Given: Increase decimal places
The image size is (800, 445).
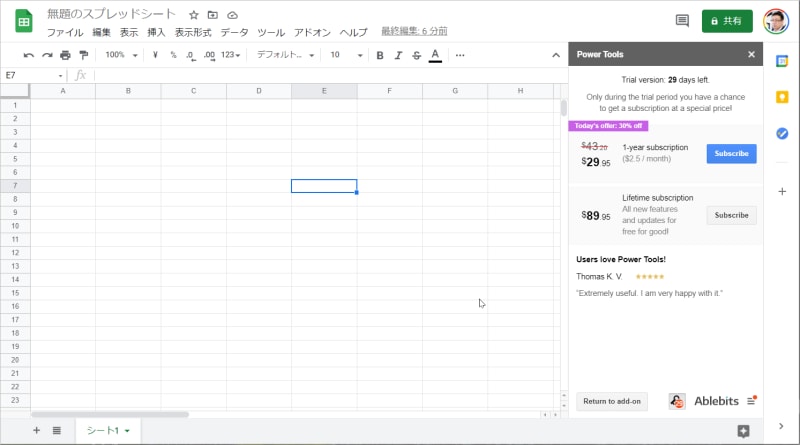Looking at the screenshot, I should [209, 55].
